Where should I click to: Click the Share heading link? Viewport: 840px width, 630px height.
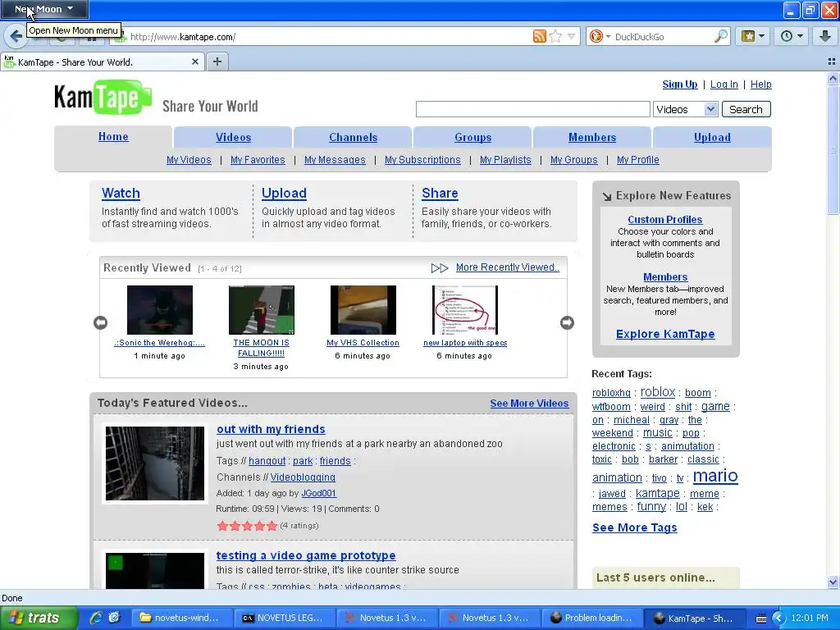pos(440,193)
